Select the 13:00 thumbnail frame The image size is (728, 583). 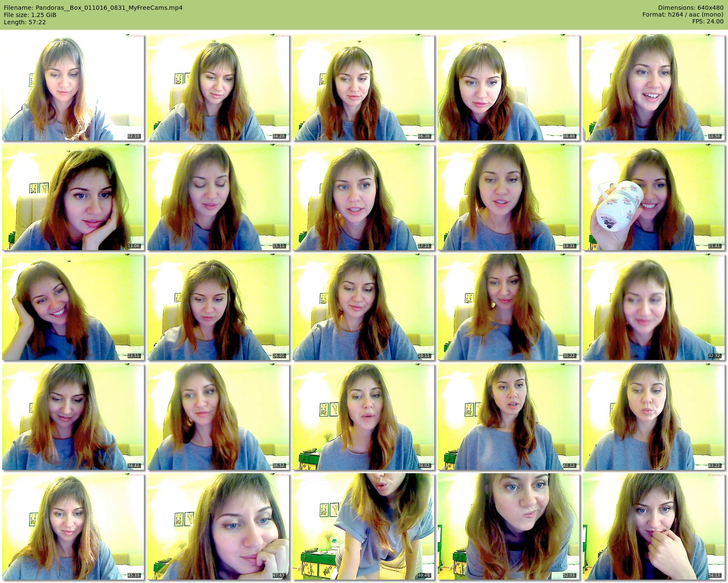click(x=73, y=197)
